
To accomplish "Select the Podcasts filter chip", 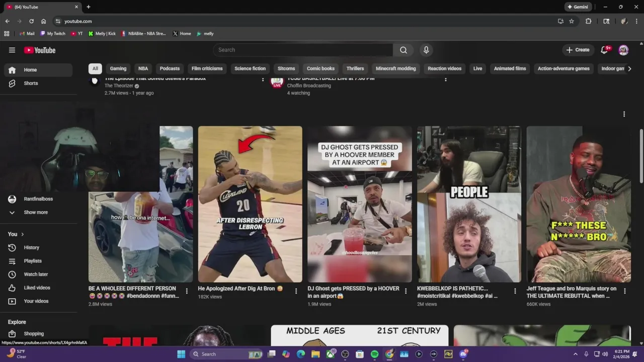I will click(170, 68).
